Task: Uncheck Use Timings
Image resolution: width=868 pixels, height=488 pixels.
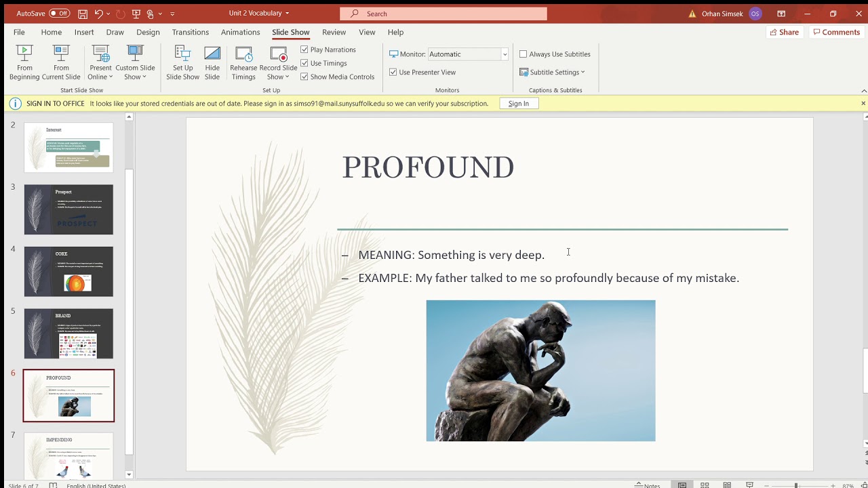Action: click(304, 63)
